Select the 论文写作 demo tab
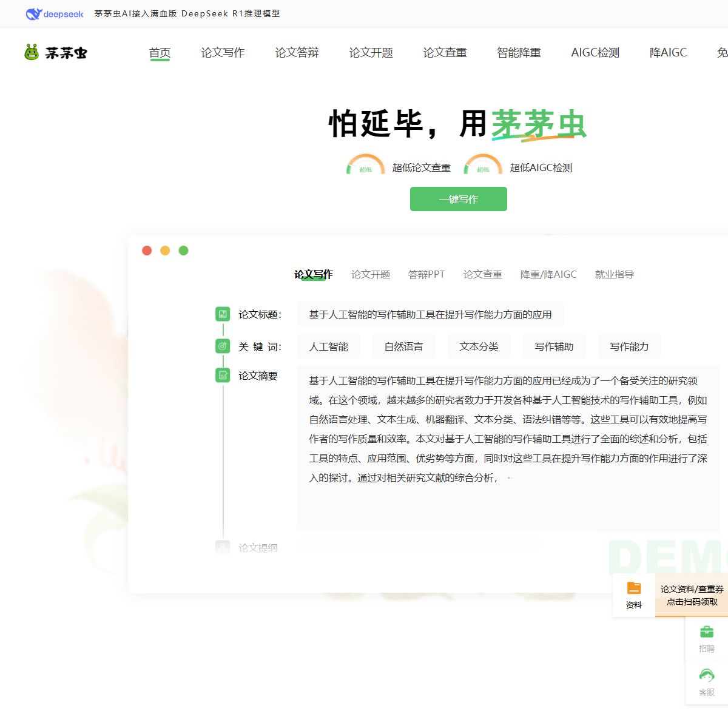 pyautogui.click(x=314, y=274)
